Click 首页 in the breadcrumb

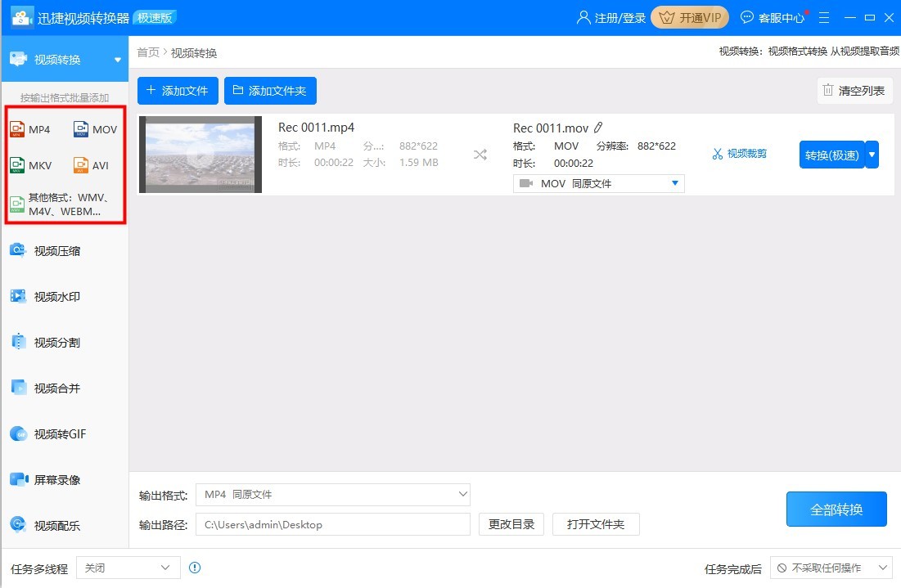(147, 51)
